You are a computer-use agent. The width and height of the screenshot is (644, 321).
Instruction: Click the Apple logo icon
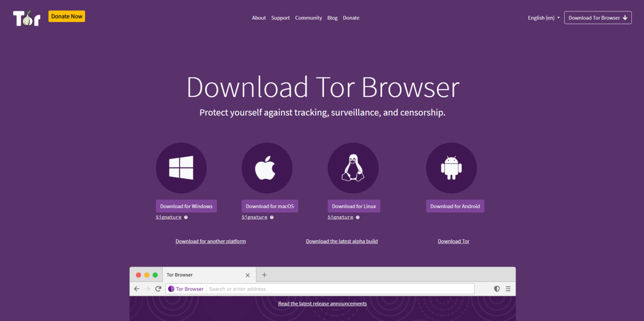pos(267,168)
